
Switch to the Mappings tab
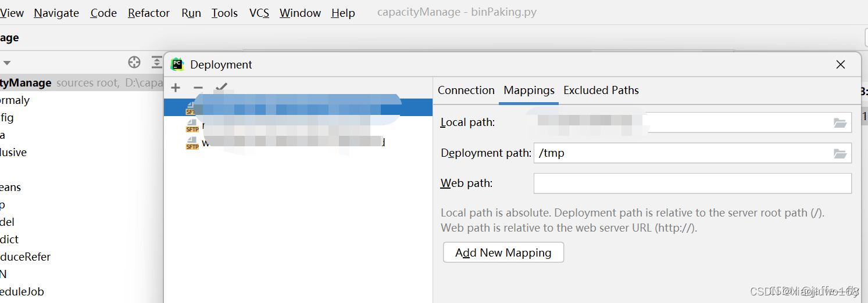(x=529, y=90)
